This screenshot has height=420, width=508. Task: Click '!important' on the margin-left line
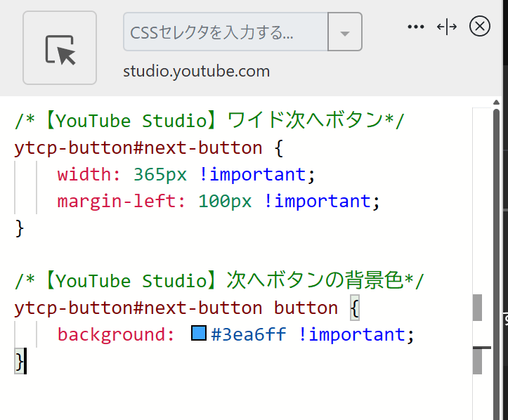pos(317,201)
